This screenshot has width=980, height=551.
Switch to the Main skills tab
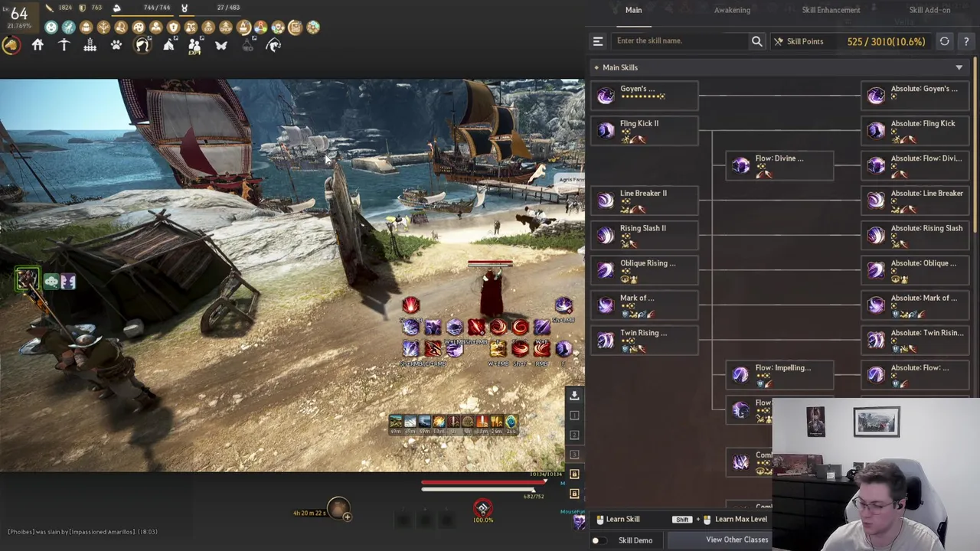point(634,10)
